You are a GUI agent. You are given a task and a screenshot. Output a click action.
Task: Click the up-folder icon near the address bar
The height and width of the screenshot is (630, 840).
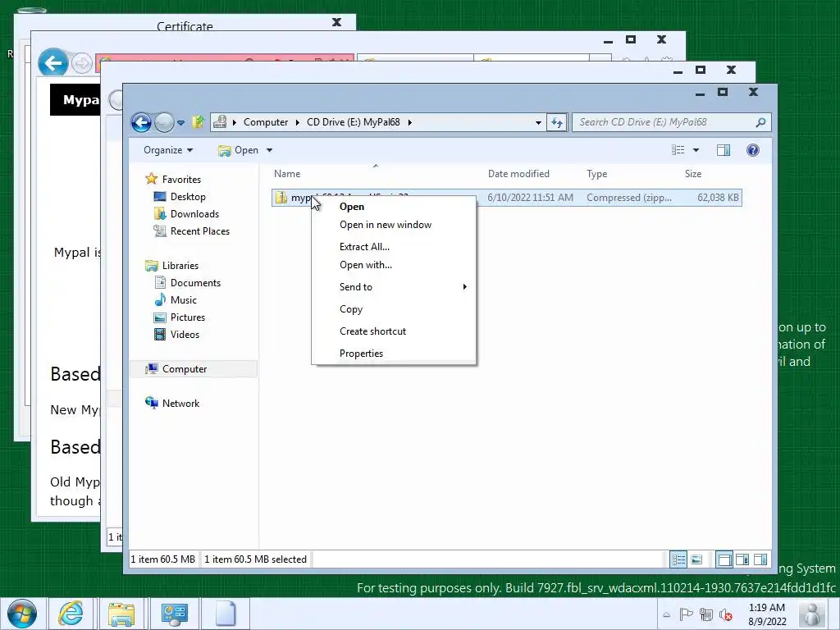tap(198, 122)
